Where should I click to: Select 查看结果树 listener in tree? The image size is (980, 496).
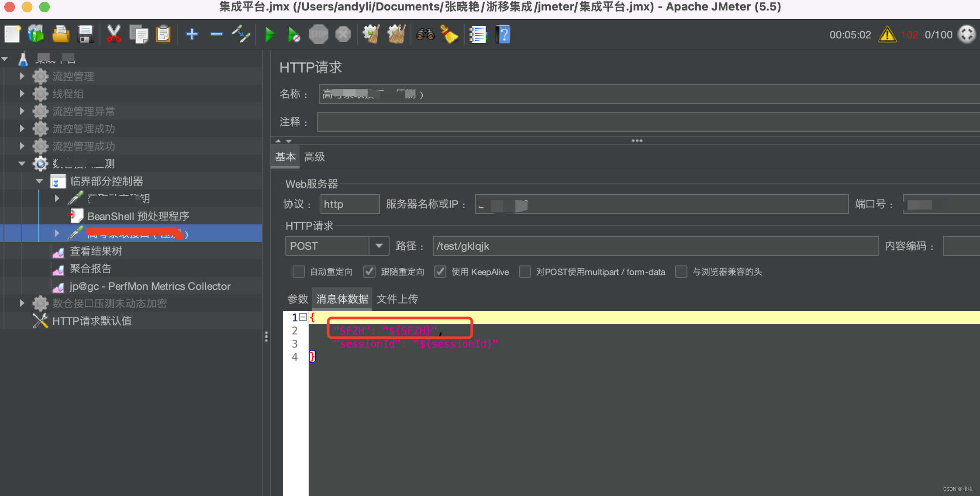(96, 251)
